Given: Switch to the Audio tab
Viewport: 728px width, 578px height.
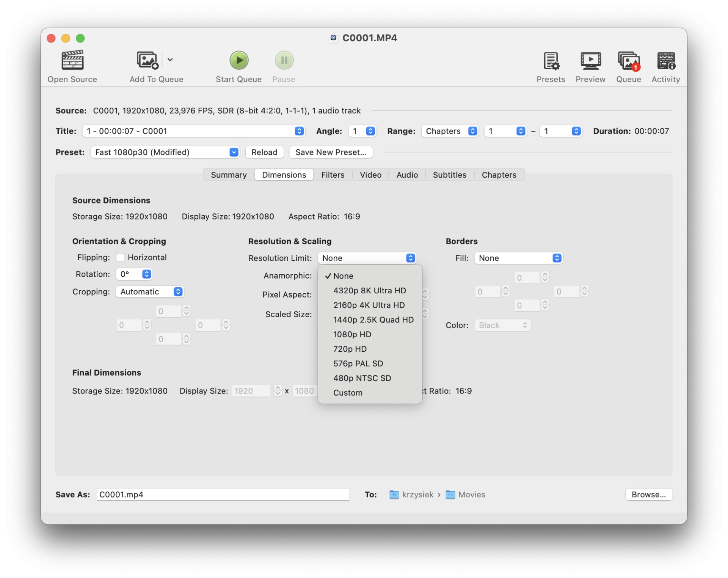Looking at the screenshot, I should click(x=407, y=175).
